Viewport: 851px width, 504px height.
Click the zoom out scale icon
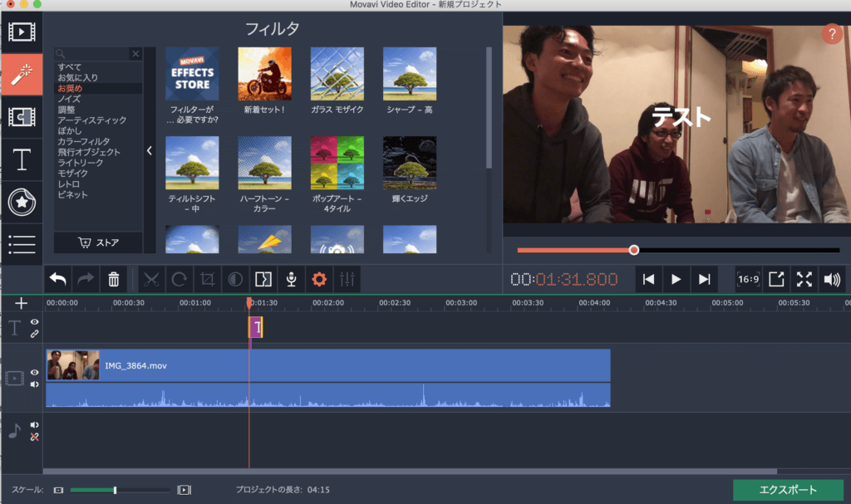click(58, 490)
